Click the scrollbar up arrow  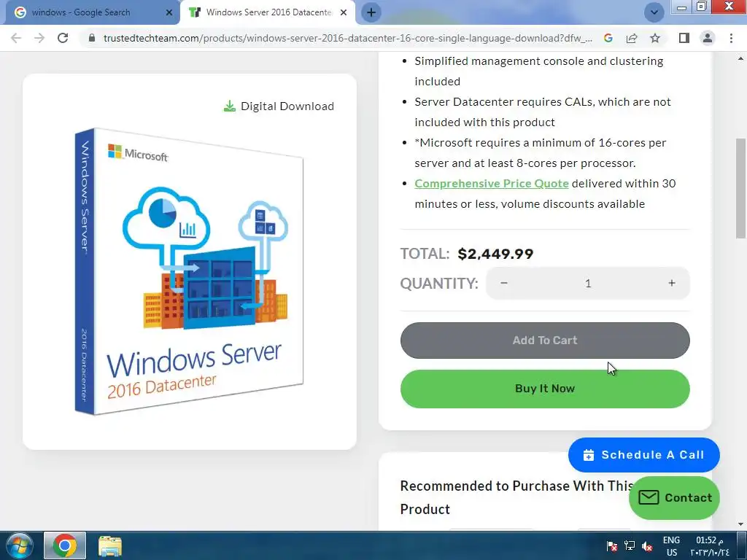click(x=741, y=59)
